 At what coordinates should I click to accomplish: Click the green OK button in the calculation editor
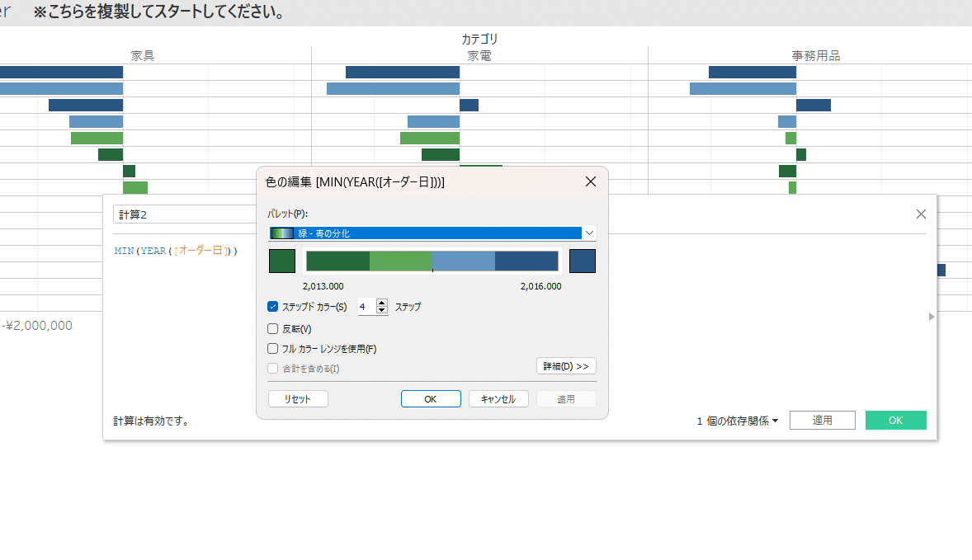tap(895, 420)
